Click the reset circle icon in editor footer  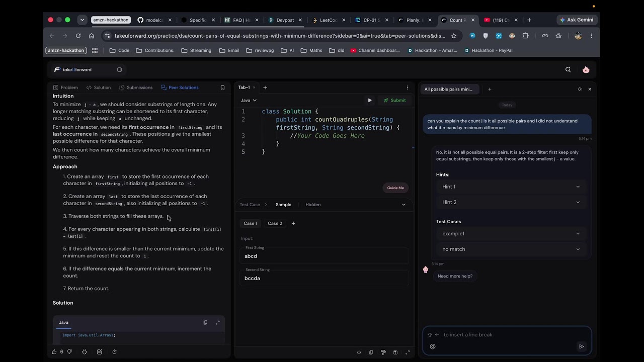[359, 352]
